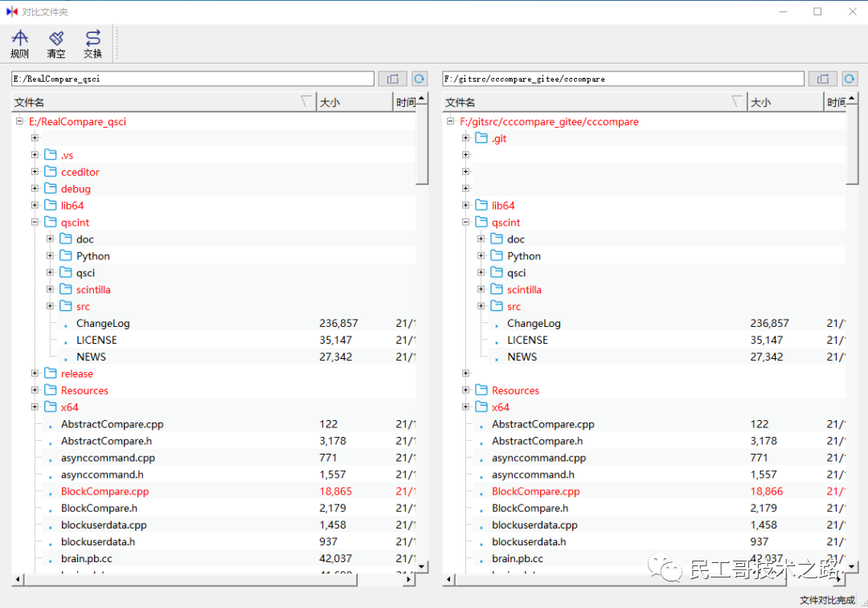Select asynccommand.cpp in the left pane

pyautogui.click(x=108, y=458)
